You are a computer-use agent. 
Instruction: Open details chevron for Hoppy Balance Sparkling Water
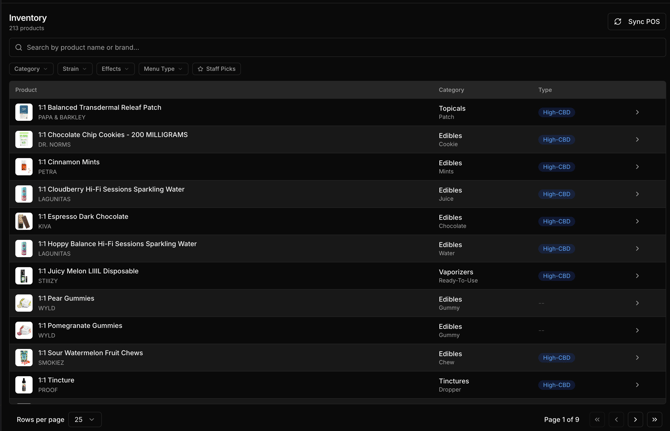tap(637, 249)
